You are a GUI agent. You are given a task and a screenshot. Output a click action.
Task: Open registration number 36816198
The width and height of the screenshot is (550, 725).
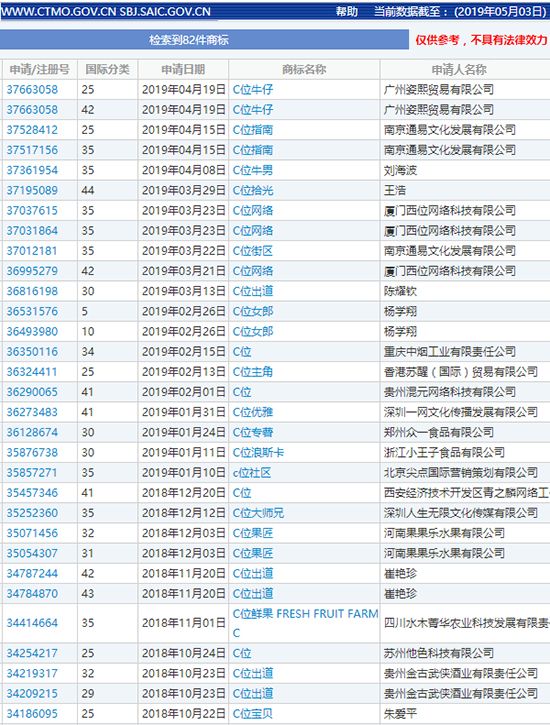point(32,291)
